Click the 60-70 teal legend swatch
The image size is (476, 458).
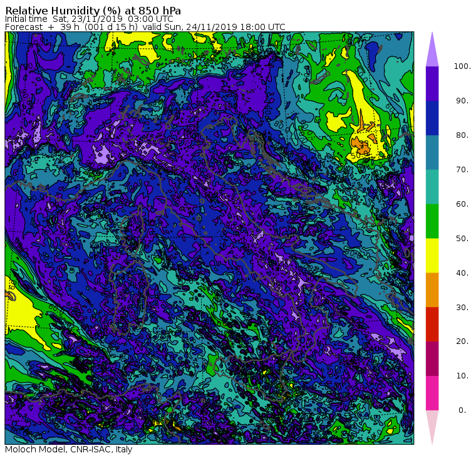[432, 187]
